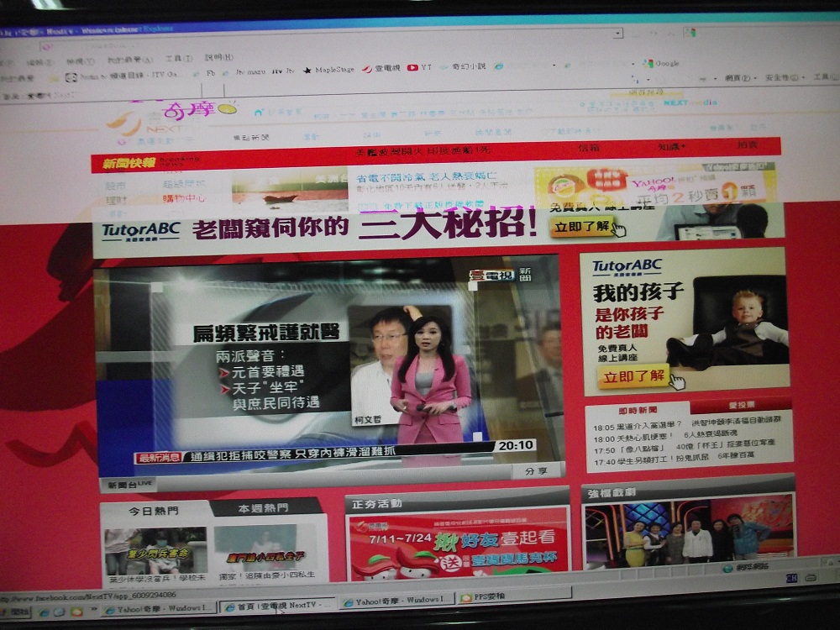This screenshot has width=840, height=630.
Task: Open the 奇幻小說 bookmark
Action: click(463, 66)
